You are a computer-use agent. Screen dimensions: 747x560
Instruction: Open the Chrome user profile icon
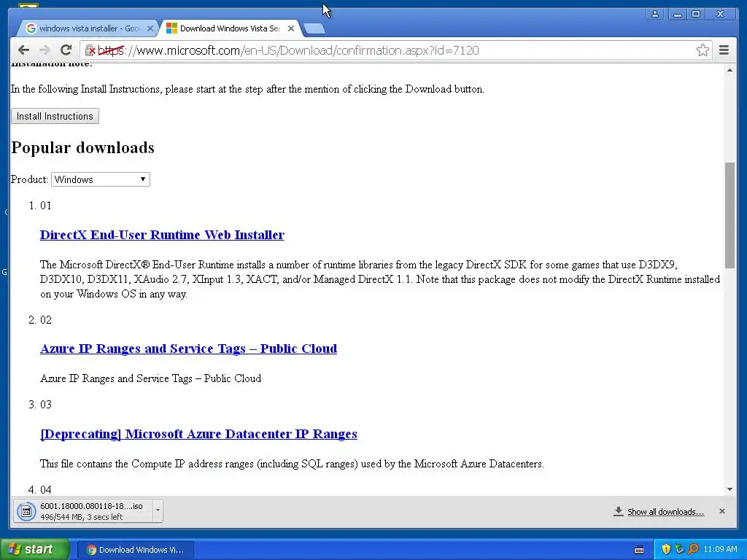[655, 14]
